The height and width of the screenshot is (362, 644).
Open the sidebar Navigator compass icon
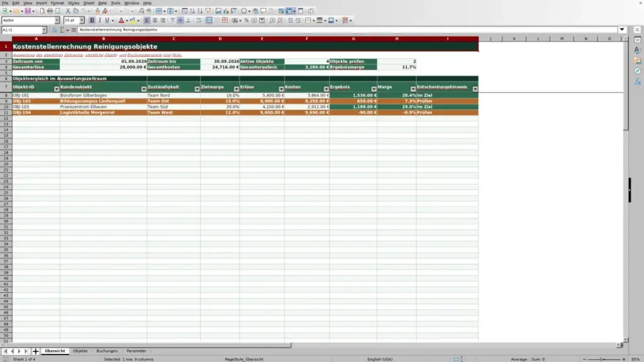point(638,71)
